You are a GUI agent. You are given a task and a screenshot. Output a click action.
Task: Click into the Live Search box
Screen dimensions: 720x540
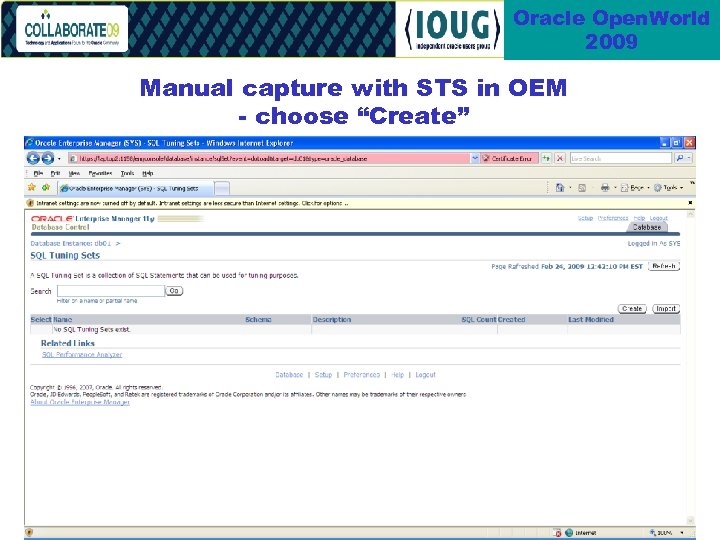[621, 158]
